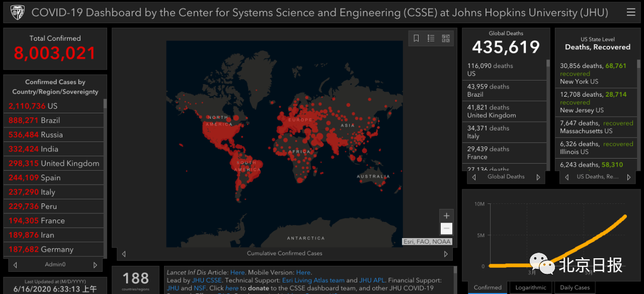Select Italy with 237,290 confirmed cases
Image resolution: width=644 pixels, height=294 pixels.
[54, 192]
